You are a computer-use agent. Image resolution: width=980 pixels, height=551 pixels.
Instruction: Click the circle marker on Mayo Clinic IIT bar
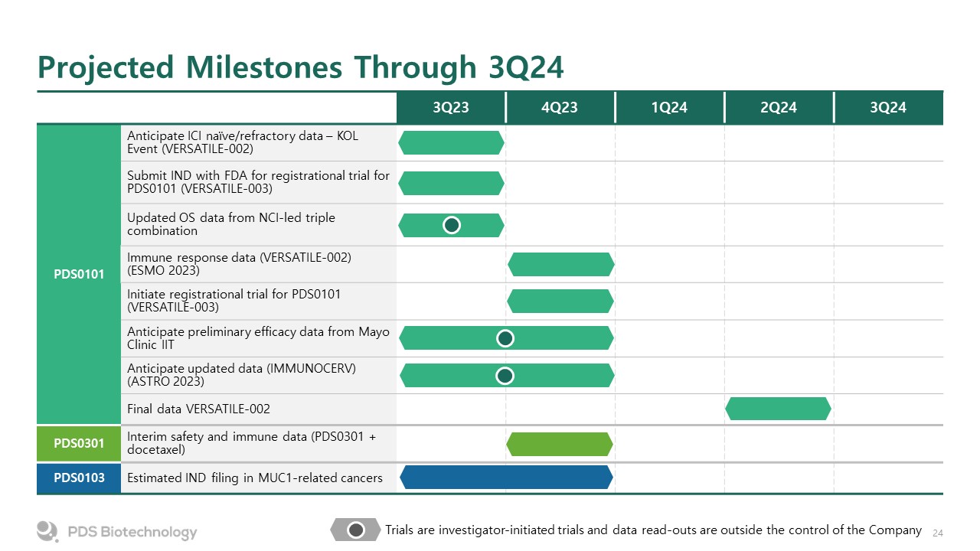point(505,338)
